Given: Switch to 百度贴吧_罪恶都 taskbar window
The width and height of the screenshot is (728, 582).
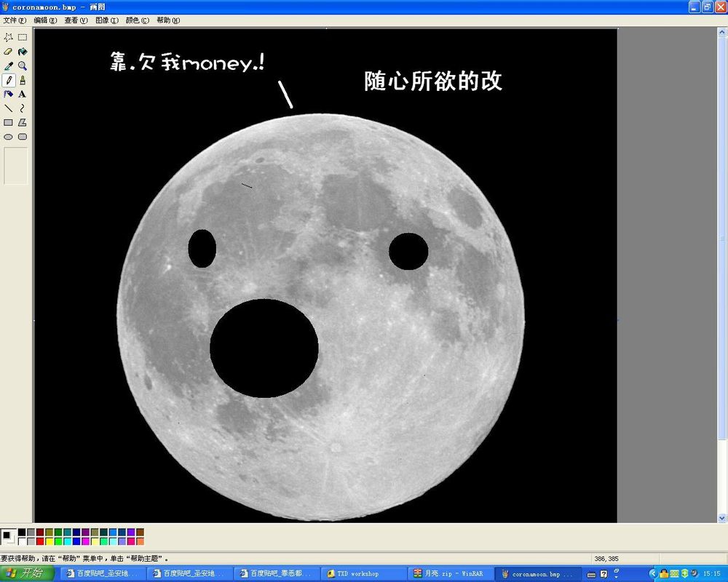Looking at the screenshot, I should click(x=276, y=574).
